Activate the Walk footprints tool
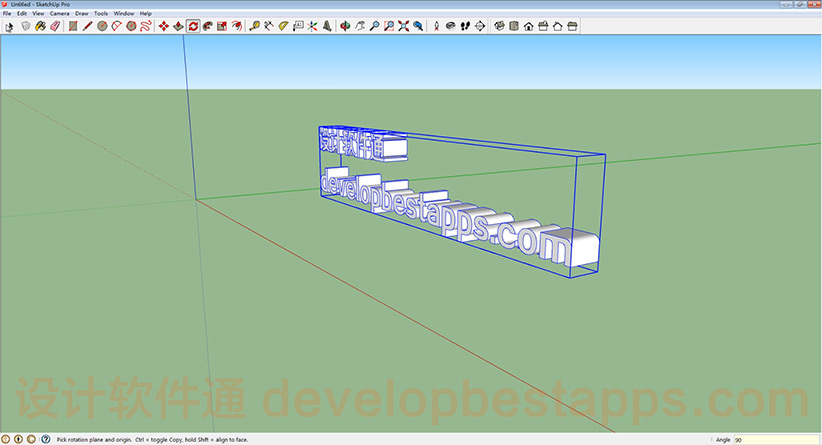This screenshot has width=822, height=445. point(465,26)
